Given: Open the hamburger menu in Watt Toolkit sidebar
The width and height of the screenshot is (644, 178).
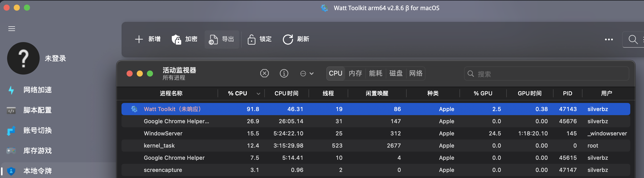Looking at the screenshot, I should click(x=12, y=29).
